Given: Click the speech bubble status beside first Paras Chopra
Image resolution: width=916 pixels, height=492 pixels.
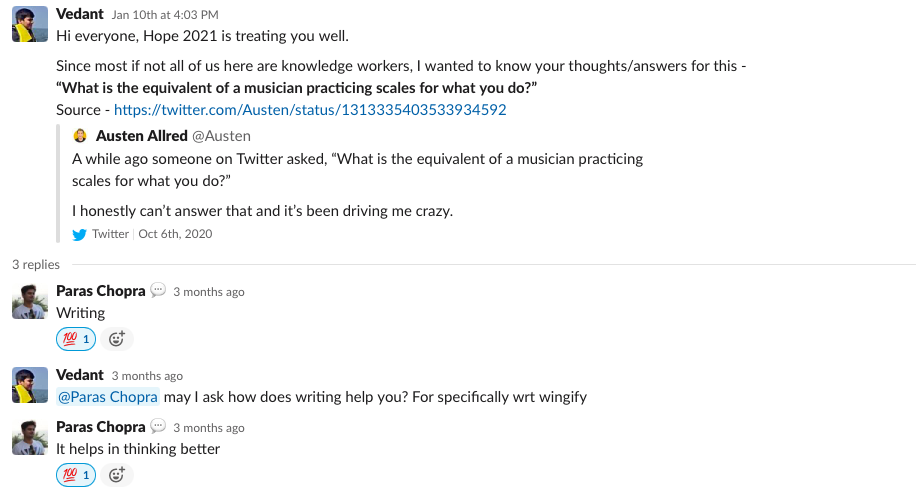Looking at the screenshot, I should (158, 290).
